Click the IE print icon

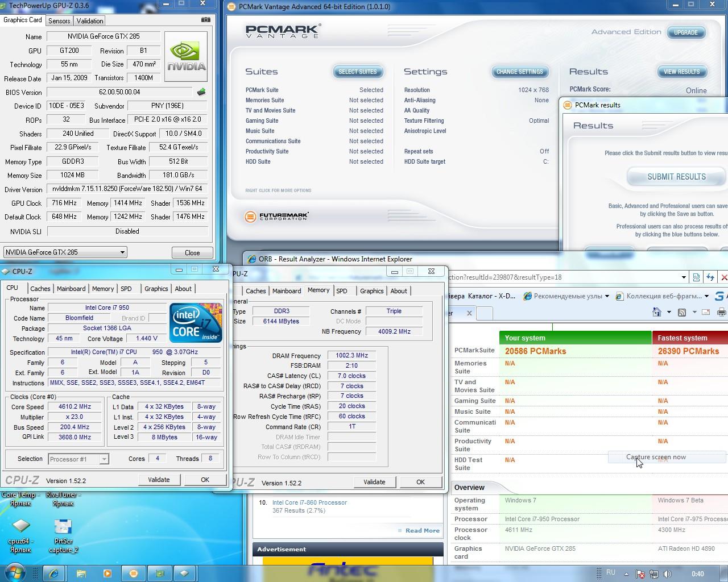(721, 312)
